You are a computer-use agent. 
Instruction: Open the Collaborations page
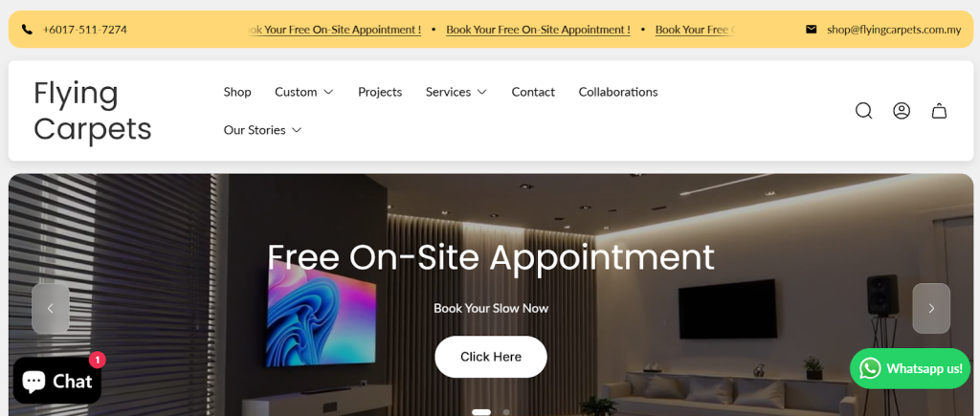(618, 92)
